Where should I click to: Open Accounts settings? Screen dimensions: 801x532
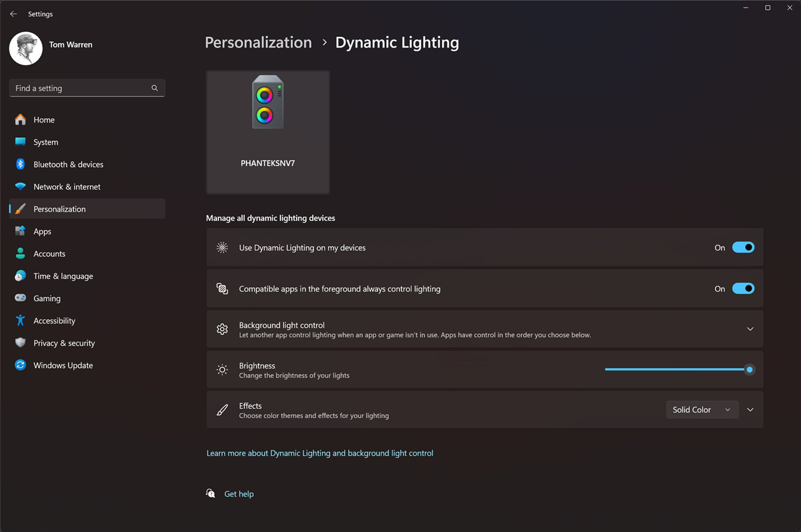click(x=87, y=253)
